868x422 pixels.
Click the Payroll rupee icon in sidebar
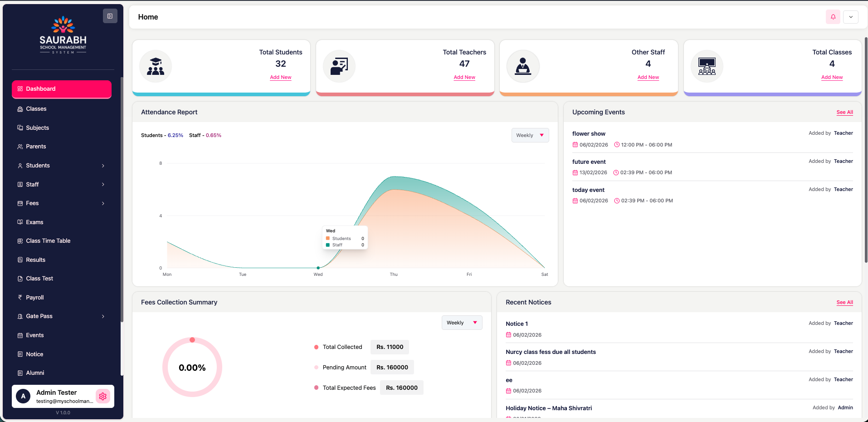coord(20,298)
